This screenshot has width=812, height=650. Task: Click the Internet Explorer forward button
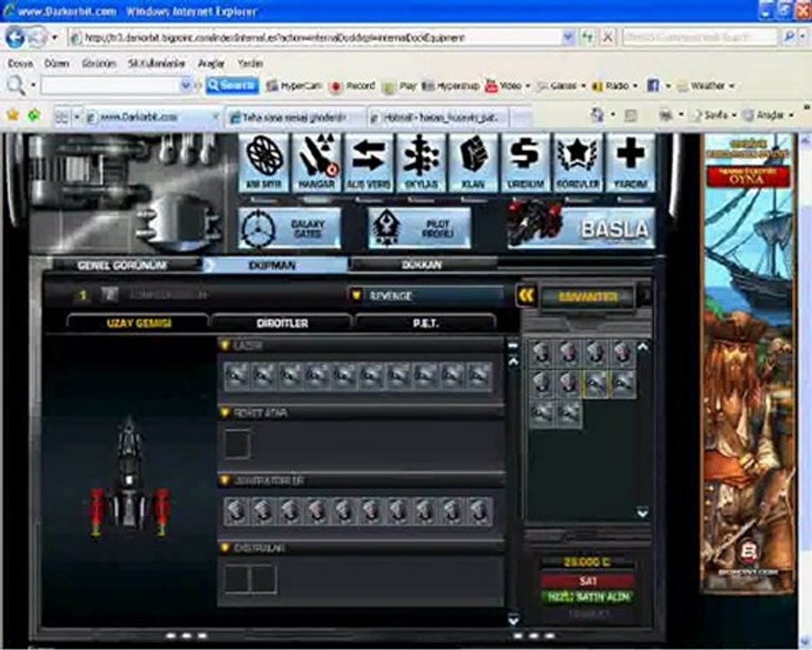coord(37,37)
